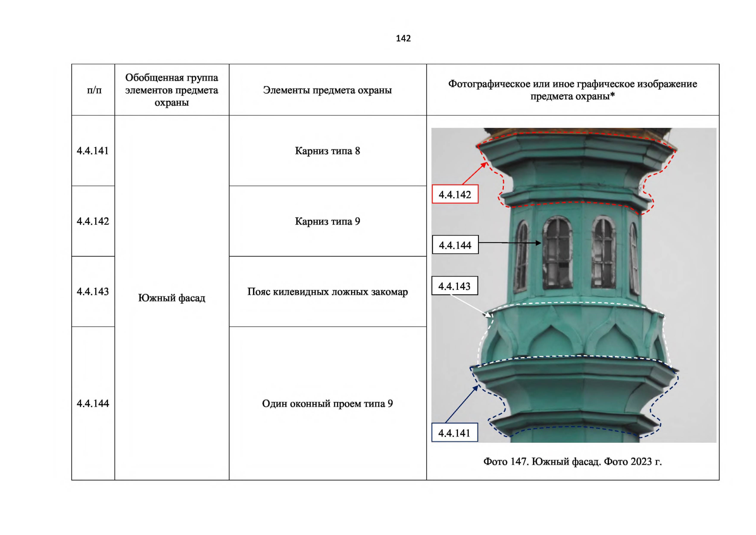756x535 pixels.
Task: Click the red 4.4.142 callout label in the photo
Action: tap(455, 194)
